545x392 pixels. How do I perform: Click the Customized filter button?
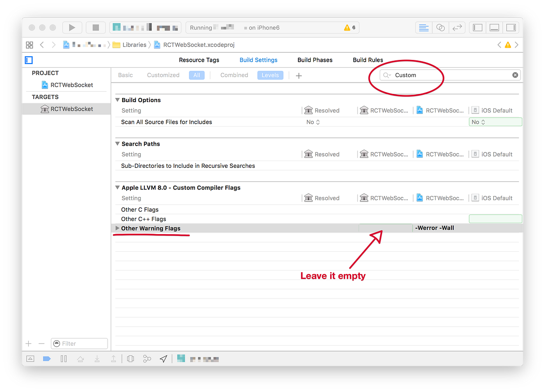[x=163, y=75]
